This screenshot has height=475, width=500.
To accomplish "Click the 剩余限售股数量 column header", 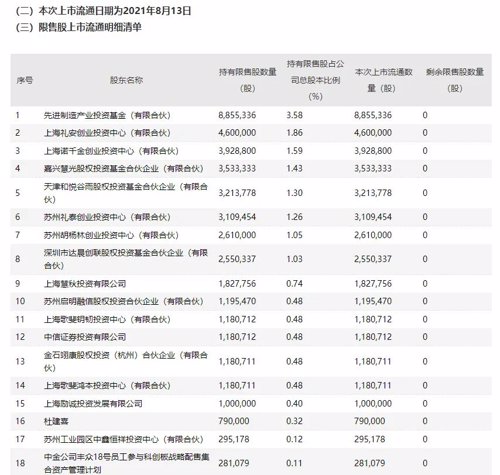I will tap(455, 80).
